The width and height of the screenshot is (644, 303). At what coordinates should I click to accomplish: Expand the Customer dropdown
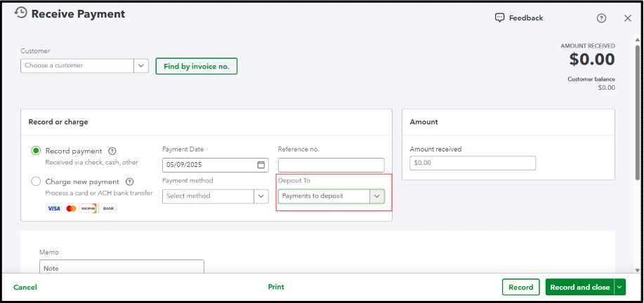pos(141,65)
